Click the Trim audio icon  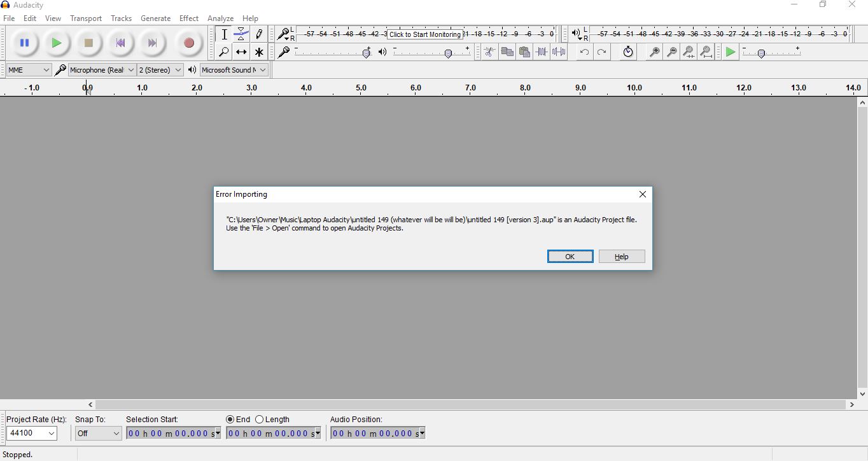pyautogui.click(x=542, y=52)
